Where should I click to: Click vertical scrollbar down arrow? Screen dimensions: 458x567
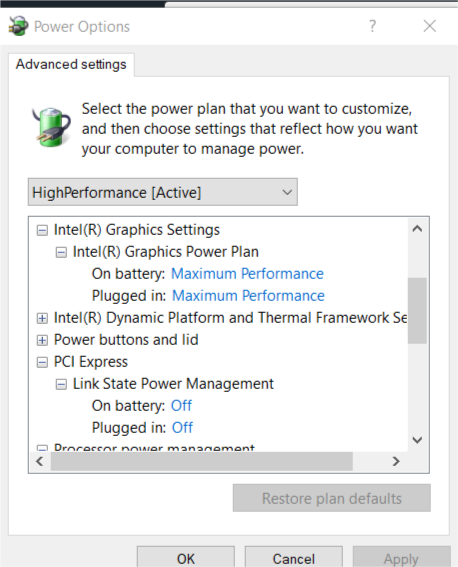click(x=417, y=440)
